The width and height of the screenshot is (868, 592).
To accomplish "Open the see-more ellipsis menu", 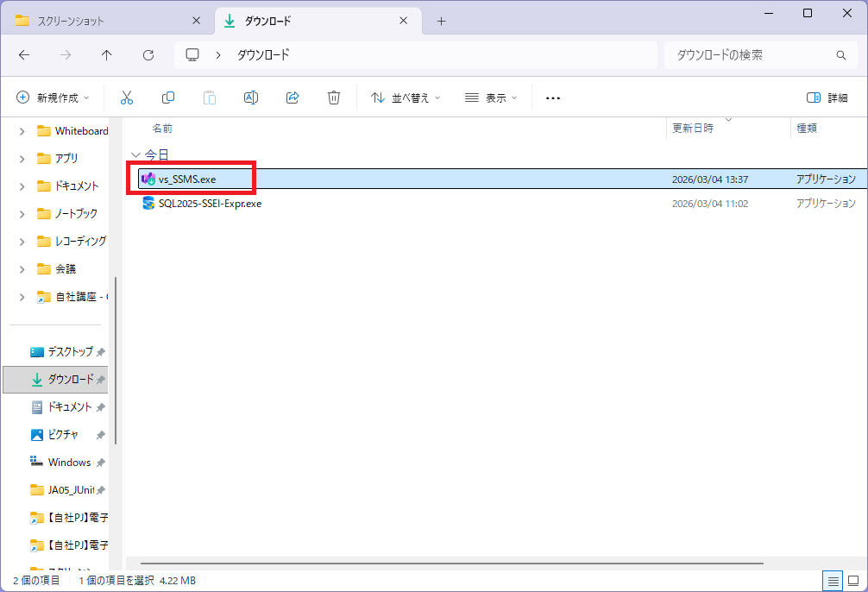I will [x=552, y=98].
